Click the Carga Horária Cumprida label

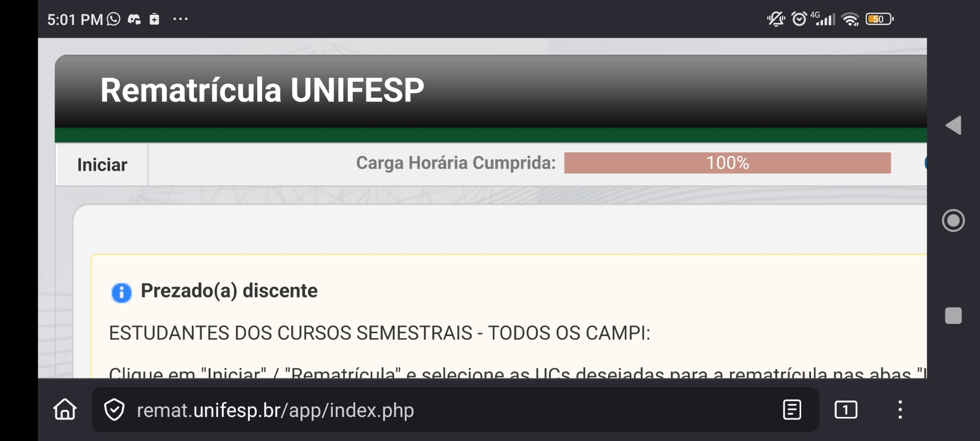click(x=456, y=163)
